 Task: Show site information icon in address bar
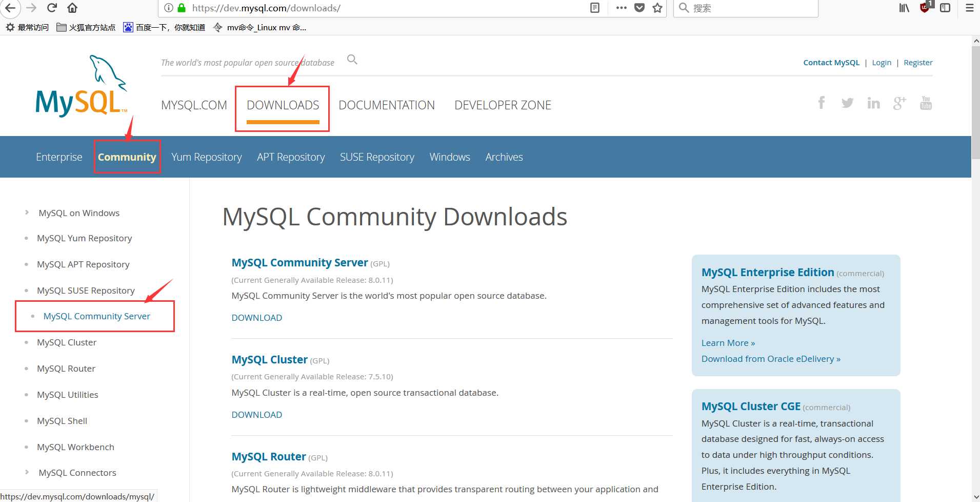pyautogui.click(x=168, y=8)
